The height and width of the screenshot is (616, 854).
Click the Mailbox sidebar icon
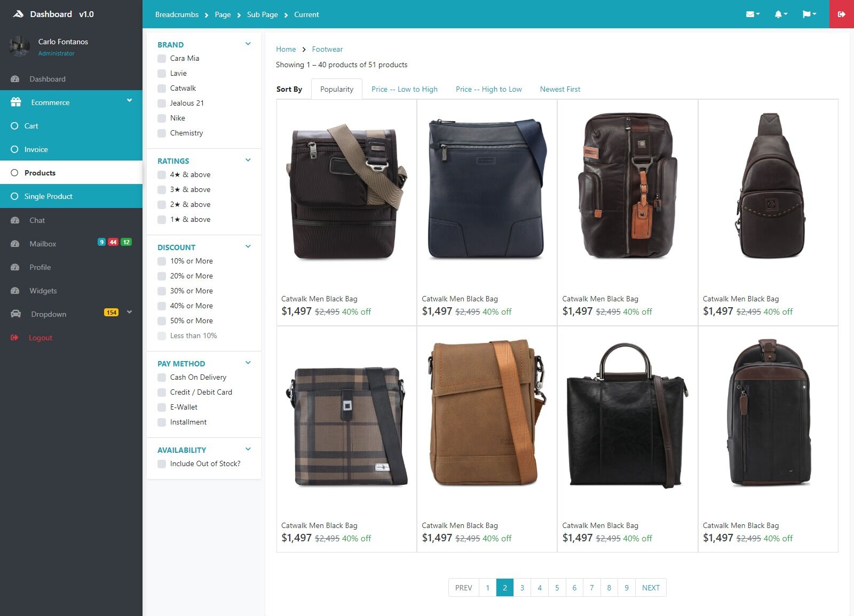tap(15, 244)
